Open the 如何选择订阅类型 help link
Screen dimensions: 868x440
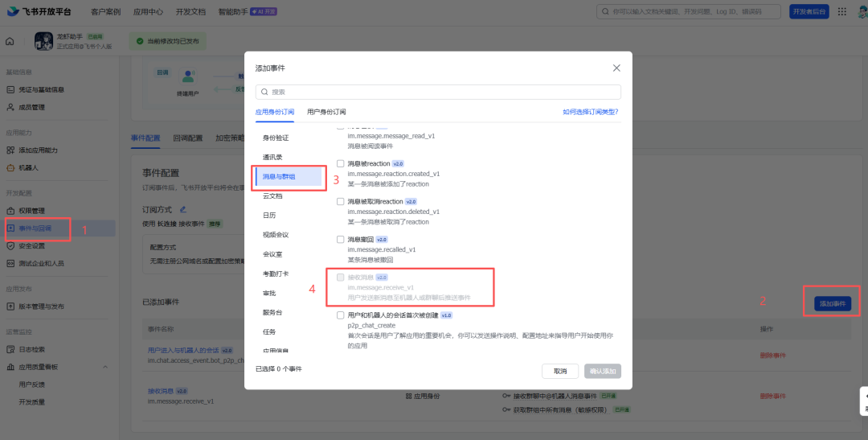click(x=590, y=112)
